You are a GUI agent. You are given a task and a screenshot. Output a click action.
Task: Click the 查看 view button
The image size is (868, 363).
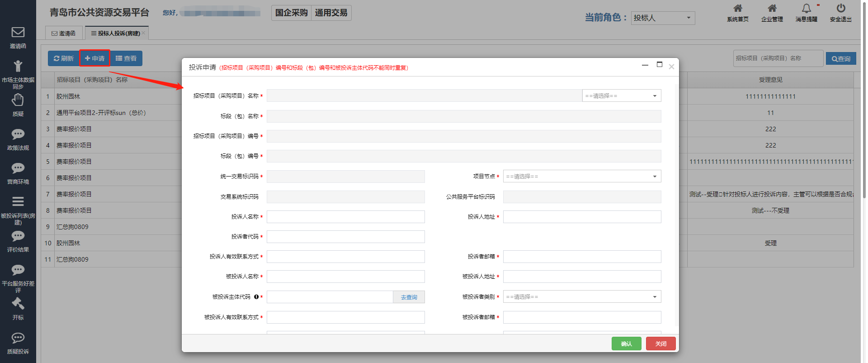126,58
